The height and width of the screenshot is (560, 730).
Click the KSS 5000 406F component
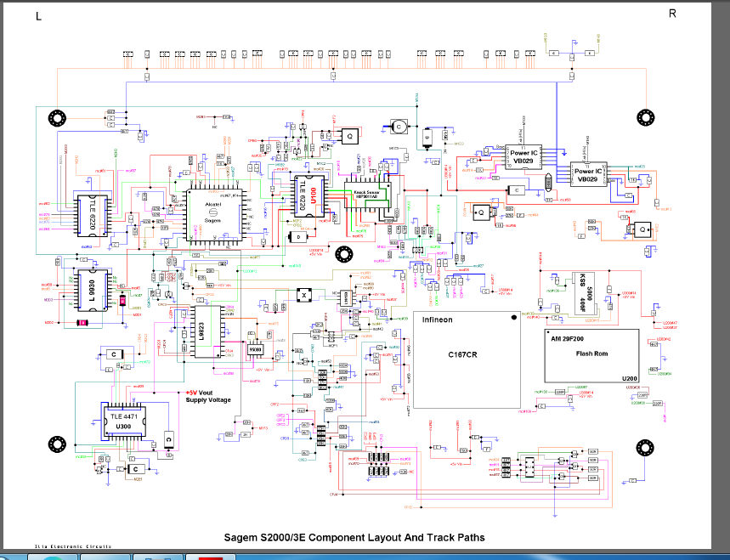pyautogui.click(x=586, y=293)
